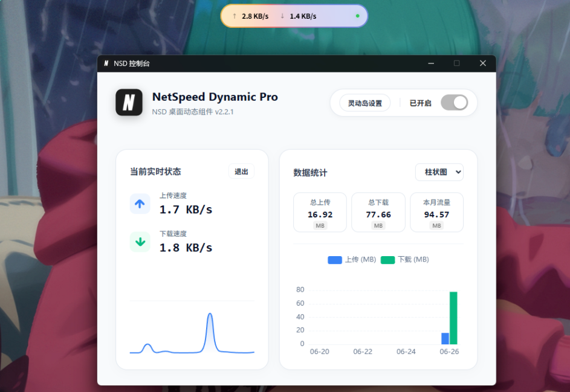Click the 1.4 KB/s download reading on island
570x392 pixels.
[x=303, y=16]
